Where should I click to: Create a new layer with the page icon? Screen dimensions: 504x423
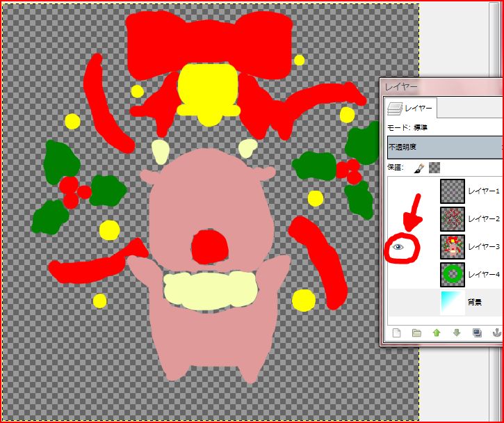click(397, 333)
